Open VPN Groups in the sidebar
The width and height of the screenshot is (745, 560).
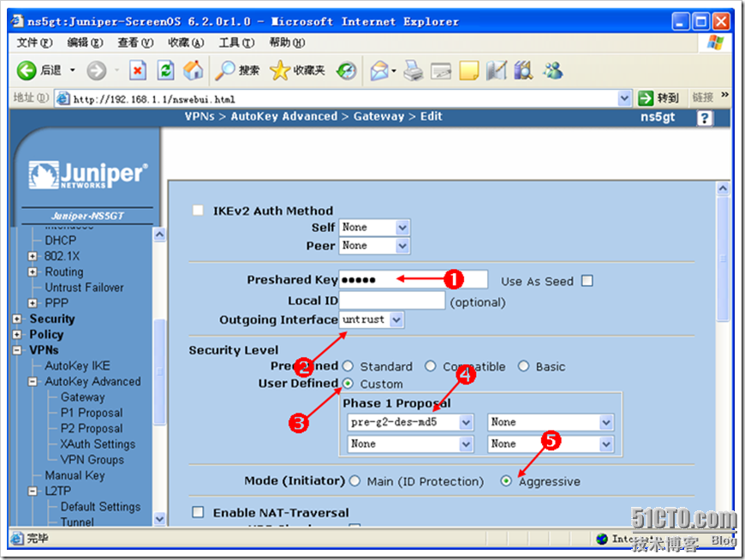(x=92, y=460)
